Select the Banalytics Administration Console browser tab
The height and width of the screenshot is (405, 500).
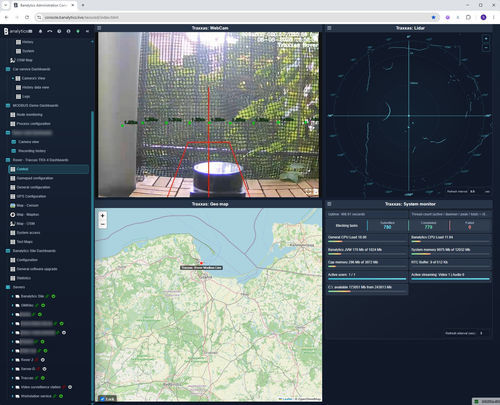click(44, 5)
